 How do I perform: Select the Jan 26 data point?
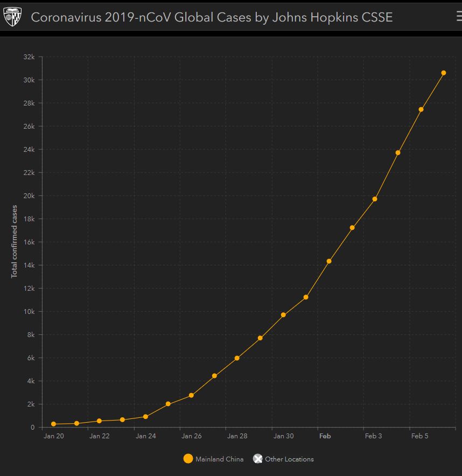[191, 395]
